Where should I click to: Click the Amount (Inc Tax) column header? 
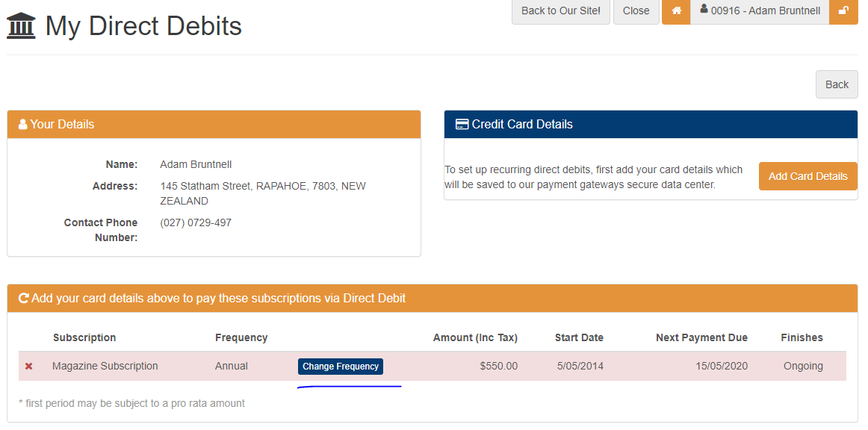click(475, 337)
